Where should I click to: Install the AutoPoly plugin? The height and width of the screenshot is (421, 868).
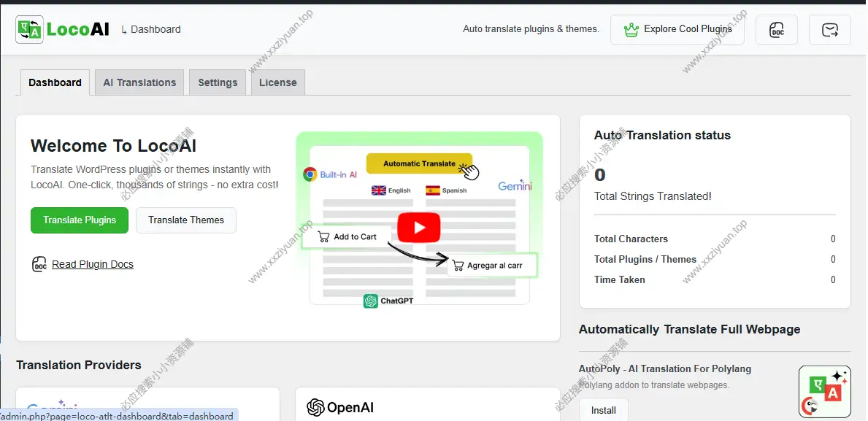[603, 410]
